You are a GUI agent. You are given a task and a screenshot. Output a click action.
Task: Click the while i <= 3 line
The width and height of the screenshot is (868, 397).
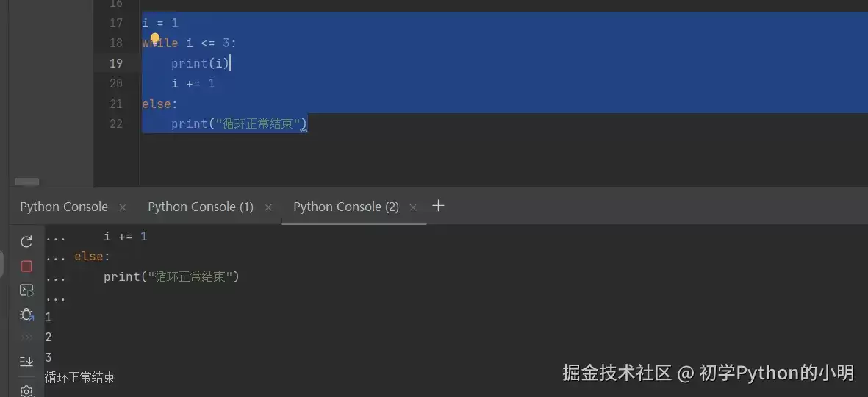[x=189, y=43]
